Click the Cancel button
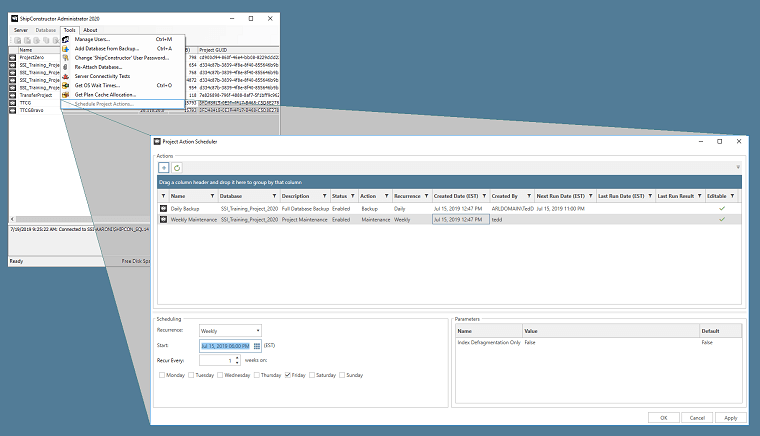This screenshot has height=436, width=760. [x=697, y=418]
